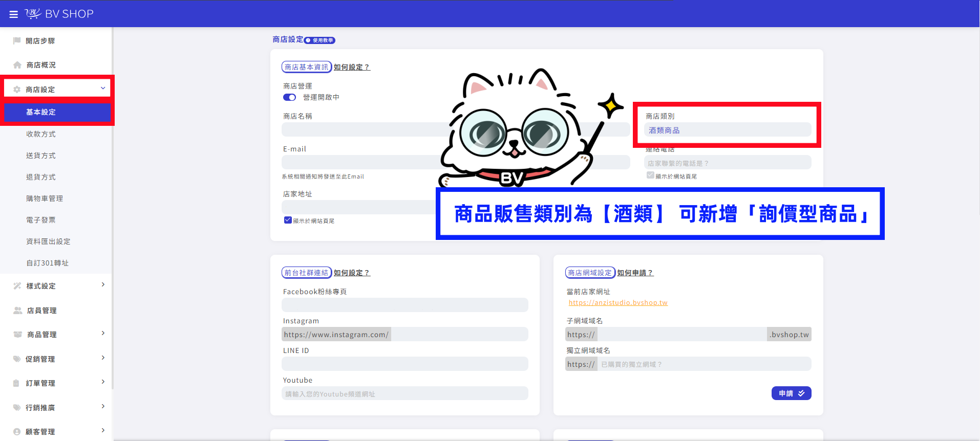This screenshot has height=441, width=980.
Task: Click the tag icon beside 促銷管理
Action: (x=17, y=359)
